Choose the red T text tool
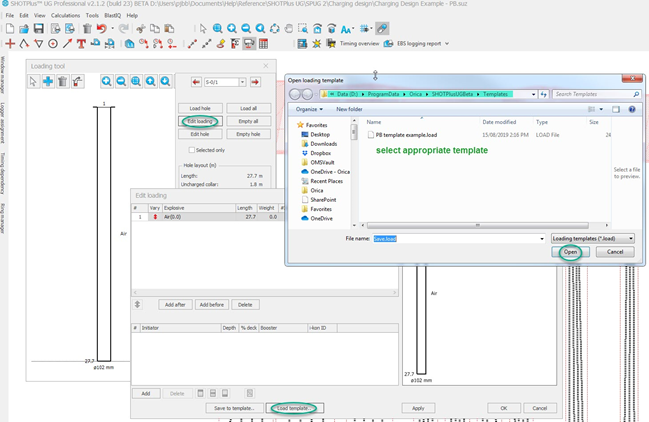Screen dimensions: 649x422 (81, 43)
